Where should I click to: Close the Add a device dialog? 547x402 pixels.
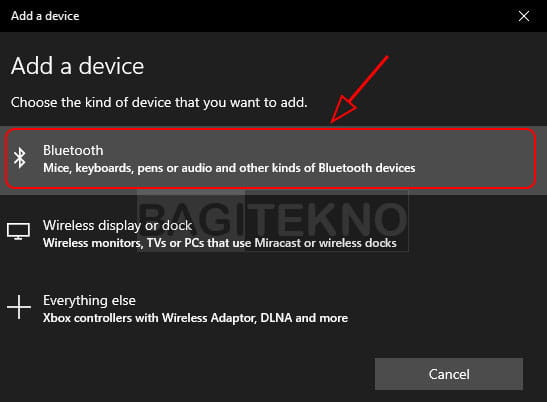click(524, 16)
